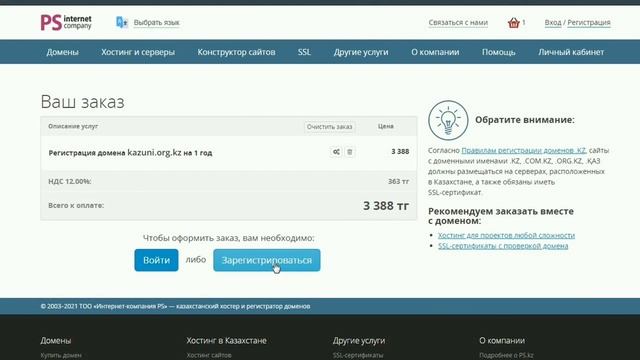Image resolution: width=640 pixels, height=360 pixels.
Task: Open the Выбрать язык language selector
Action: click(157, 22)
